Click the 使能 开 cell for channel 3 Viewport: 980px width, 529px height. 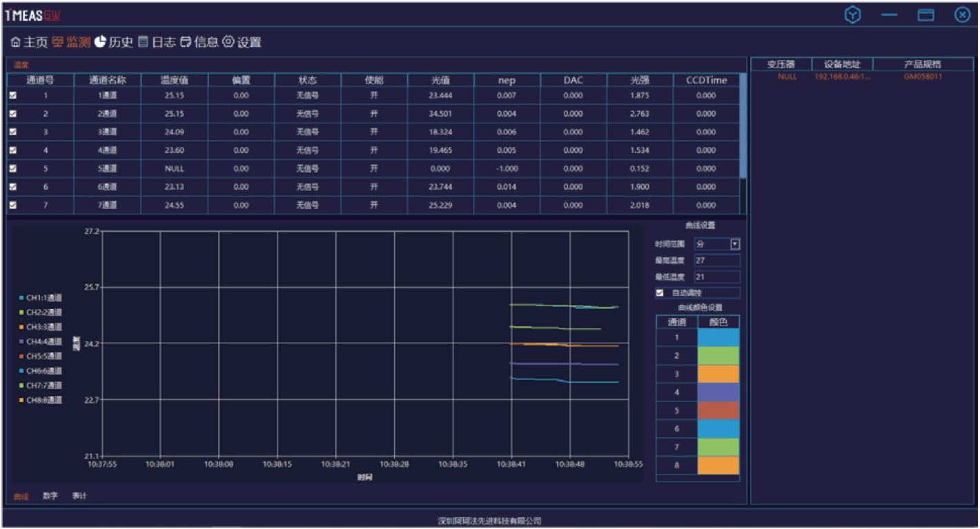tap(374, 132)
